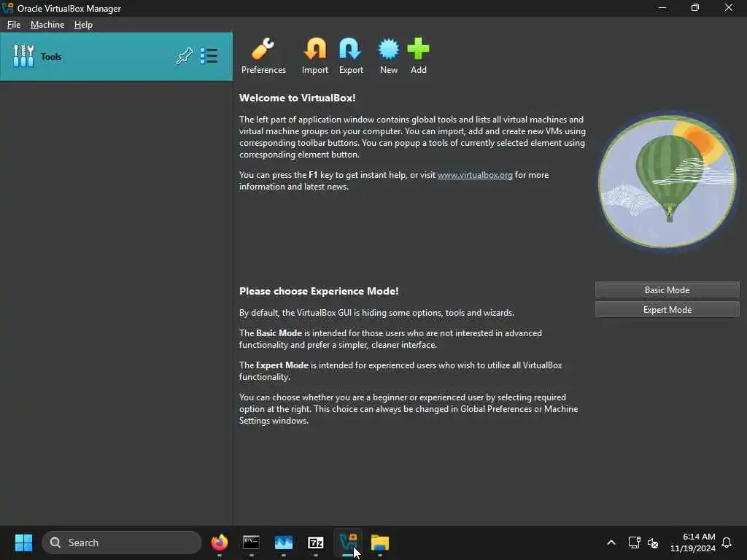Show hidden system tray icons chevron

coord(611,542)
